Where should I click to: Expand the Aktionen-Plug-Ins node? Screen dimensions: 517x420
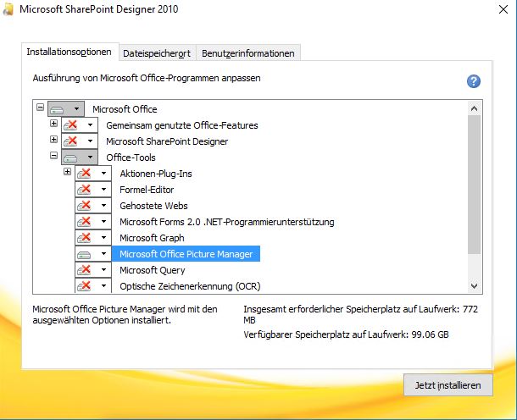tap(67, 172)
